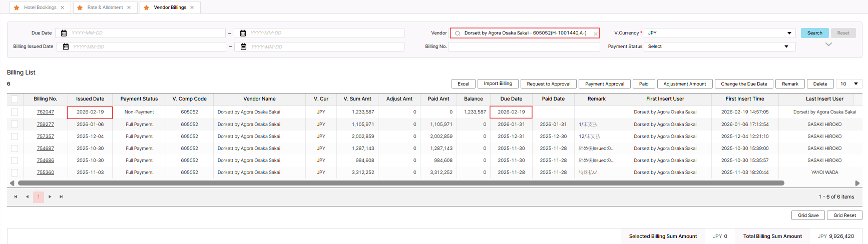This screenshot has height=244, width=868.
Task: Check the select-all checkbox in header
Action: pos(15,99)
